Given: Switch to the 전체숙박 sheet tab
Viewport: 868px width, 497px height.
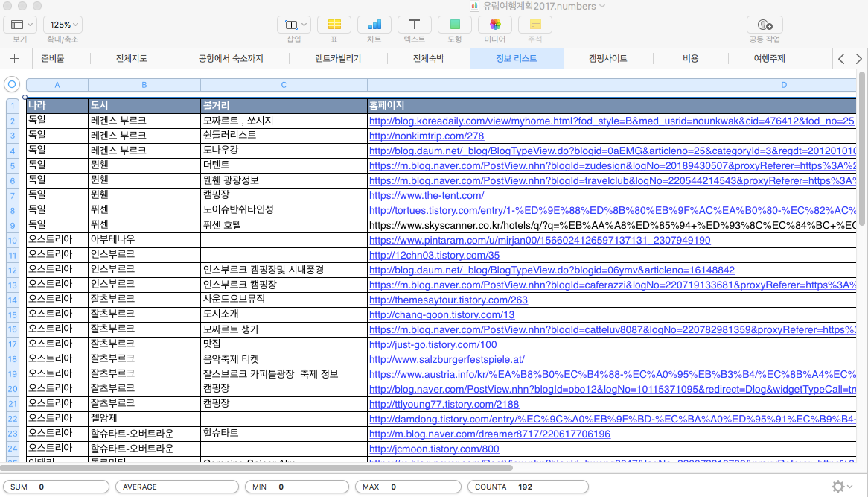Looking at the screenshot, I should coord(428,58).
